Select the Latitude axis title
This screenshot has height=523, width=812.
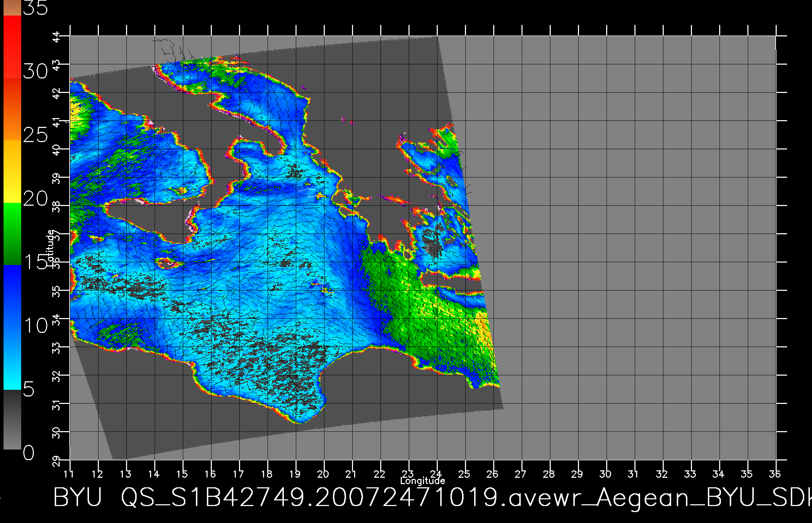click(50, 248)
